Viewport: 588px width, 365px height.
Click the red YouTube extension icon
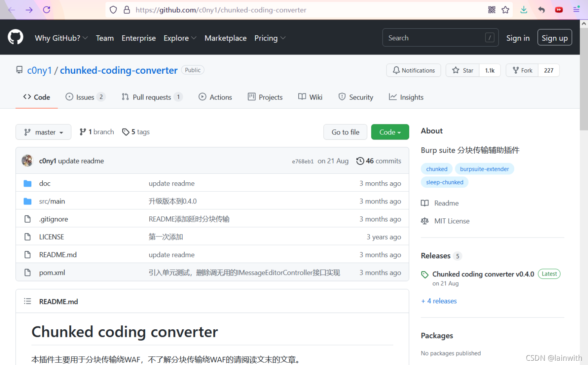559,10
